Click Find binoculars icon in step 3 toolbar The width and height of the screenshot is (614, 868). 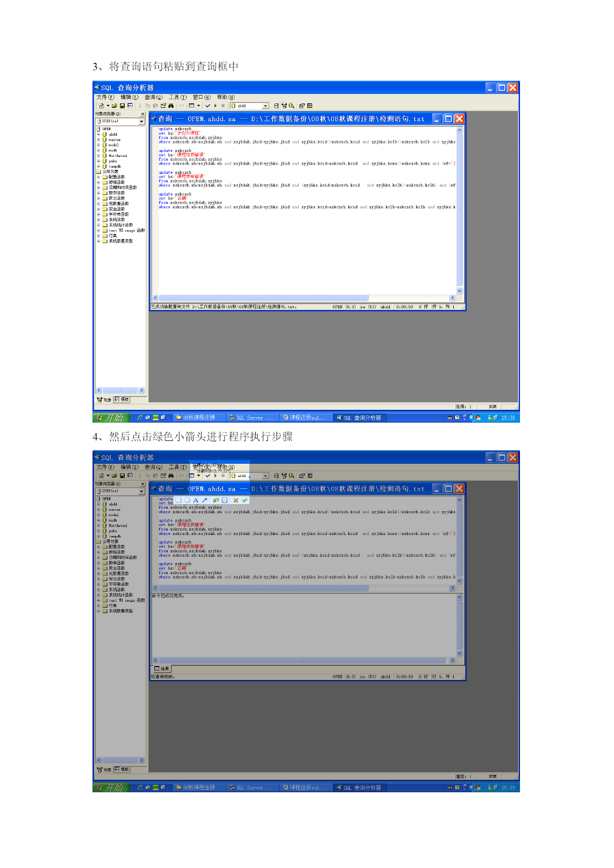[x=171, y=105]
